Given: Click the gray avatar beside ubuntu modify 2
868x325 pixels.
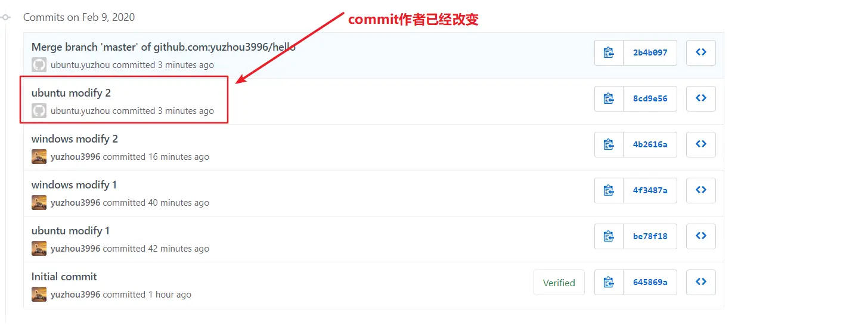Looking at the screenshot, I should [x=39, y=111].
